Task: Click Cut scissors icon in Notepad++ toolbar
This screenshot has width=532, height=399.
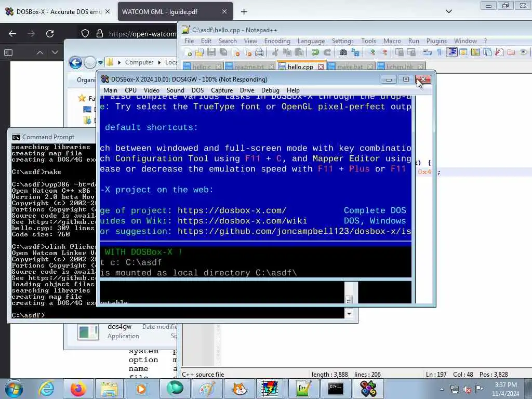Action: pyautogui.click(x=275, y=52)
